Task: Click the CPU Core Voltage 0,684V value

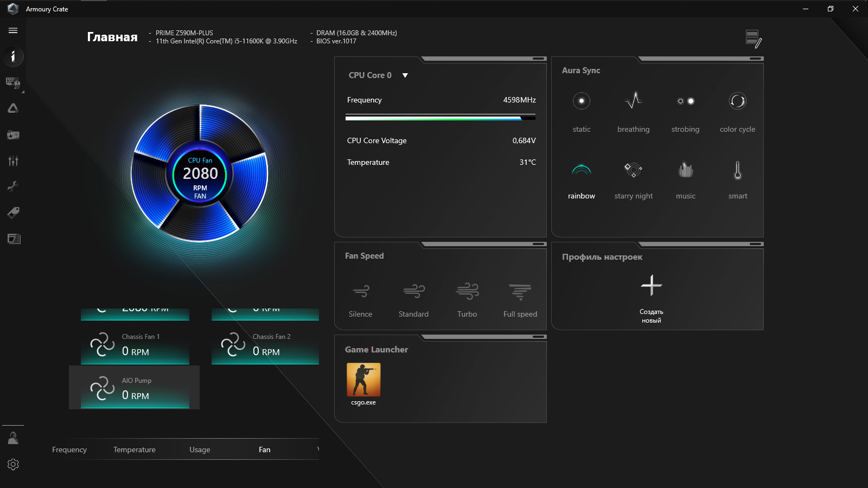Action: point(524,140)
